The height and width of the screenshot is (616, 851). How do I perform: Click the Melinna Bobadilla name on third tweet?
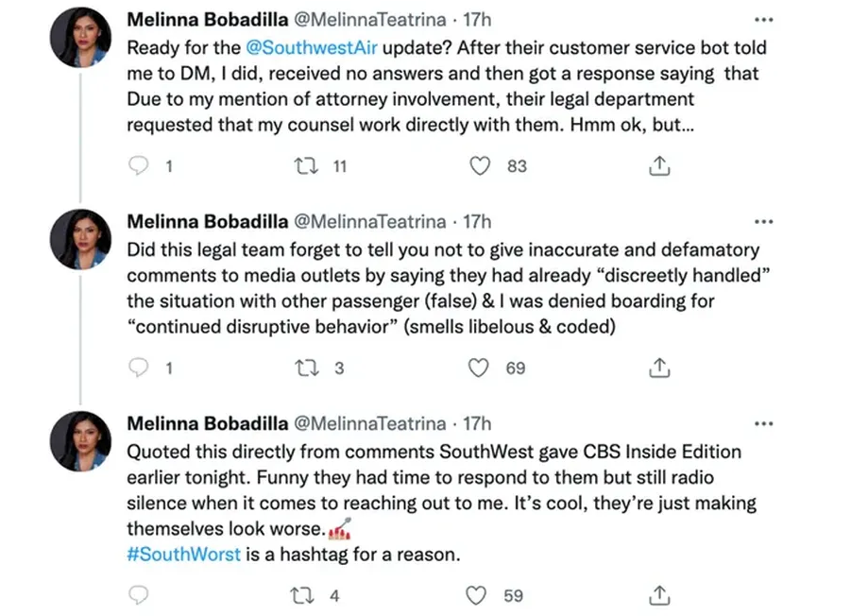(x=207, y=424)
